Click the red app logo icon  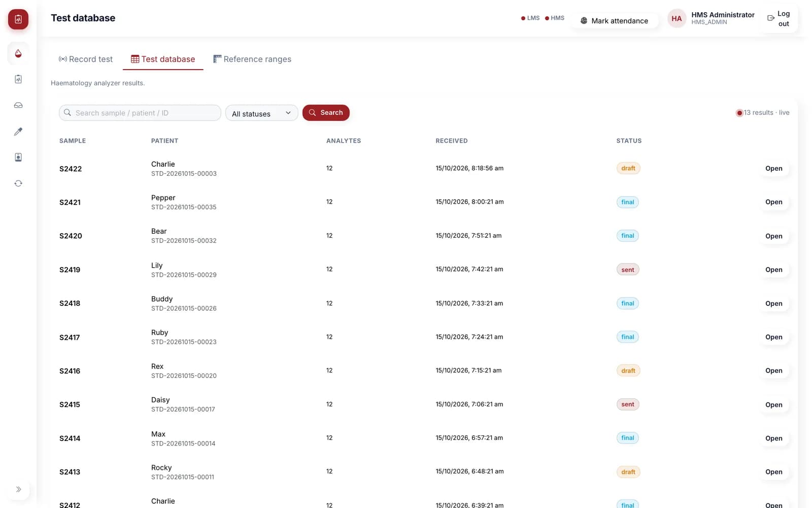point(18,19)
